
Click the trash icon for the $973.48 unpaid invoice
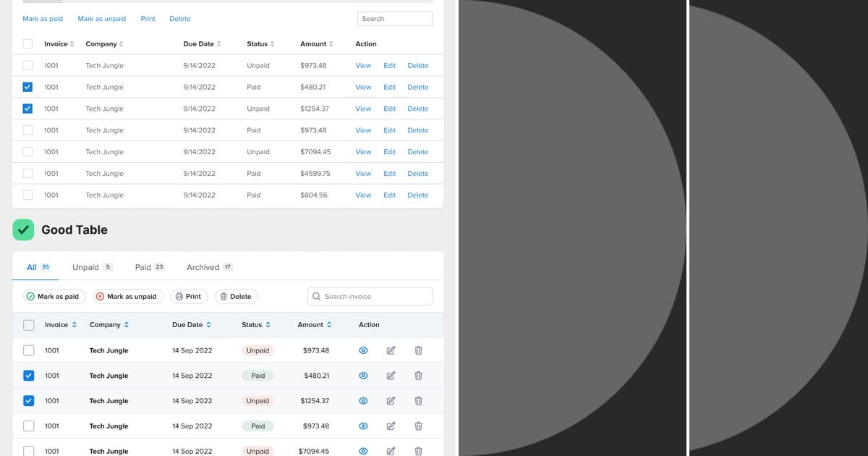(418, 350)
